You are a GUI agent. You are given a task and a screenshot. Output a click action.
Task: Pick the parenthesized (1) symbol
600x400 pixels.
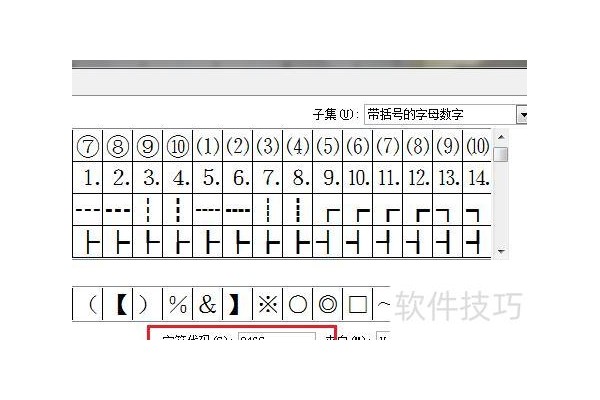208,146
